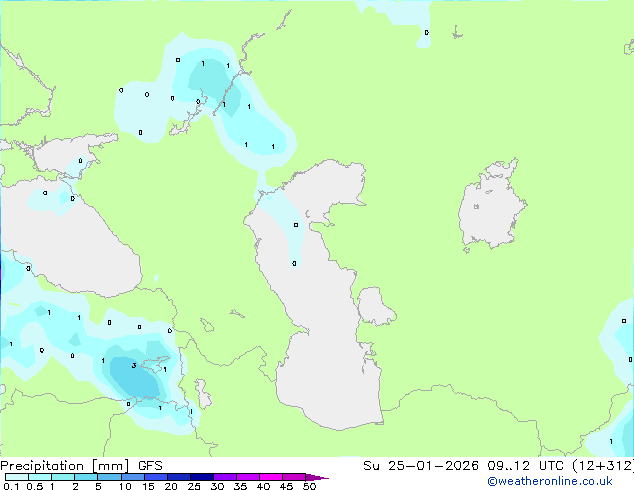This screenshot has width=634, height=490.
Task: Click the 'Precipitation [mm]' title text
Action: point(65,466)
